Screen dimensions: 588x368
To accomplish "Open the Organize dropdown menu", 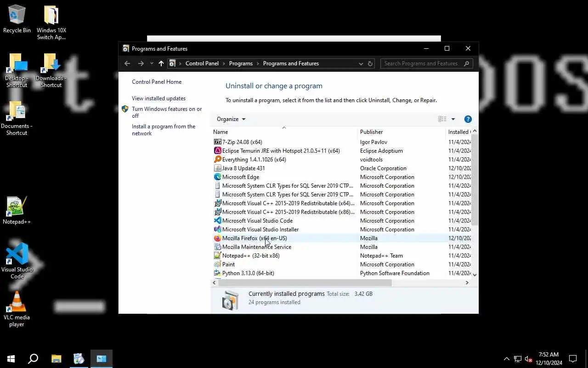I will click(231, 119).
